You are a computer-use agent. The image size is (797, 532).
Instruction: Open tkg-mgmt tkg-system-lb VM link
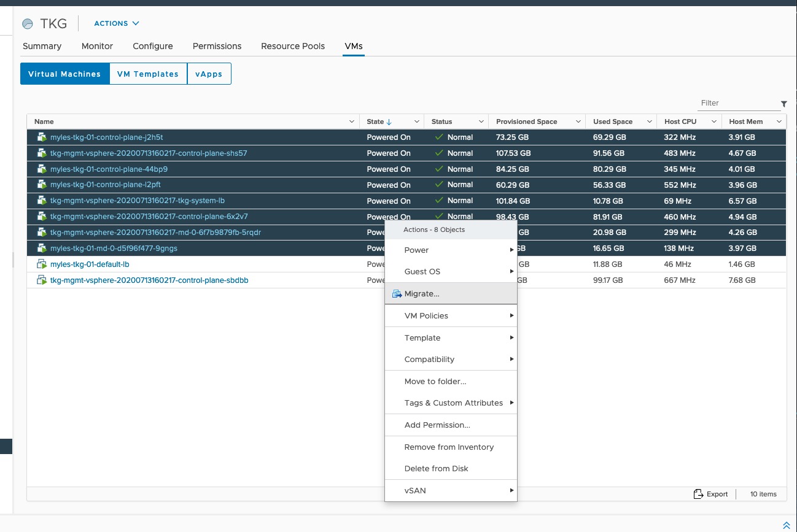[x=138, y=201]
